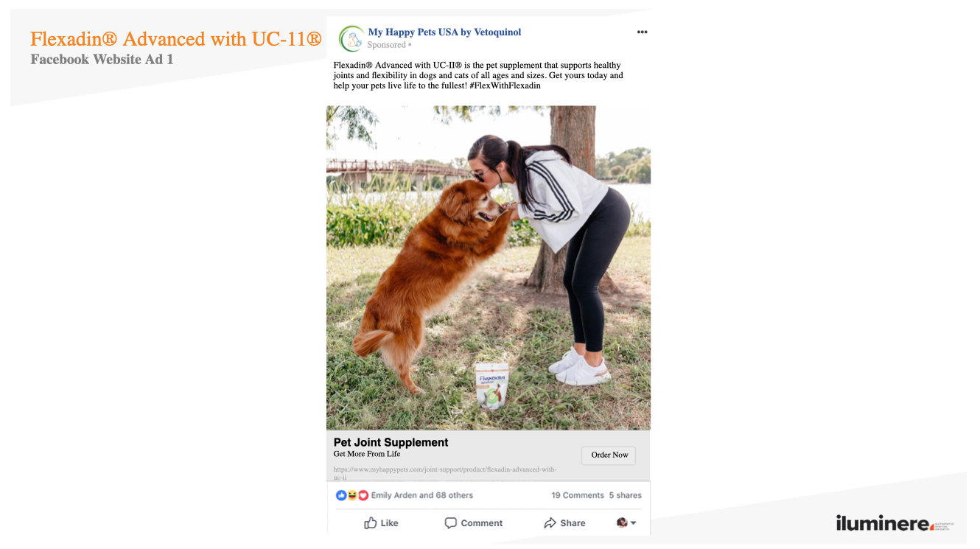The image size is (980, 549).
Task: View the 19 Comments list
Action: [x=577, y=495]
